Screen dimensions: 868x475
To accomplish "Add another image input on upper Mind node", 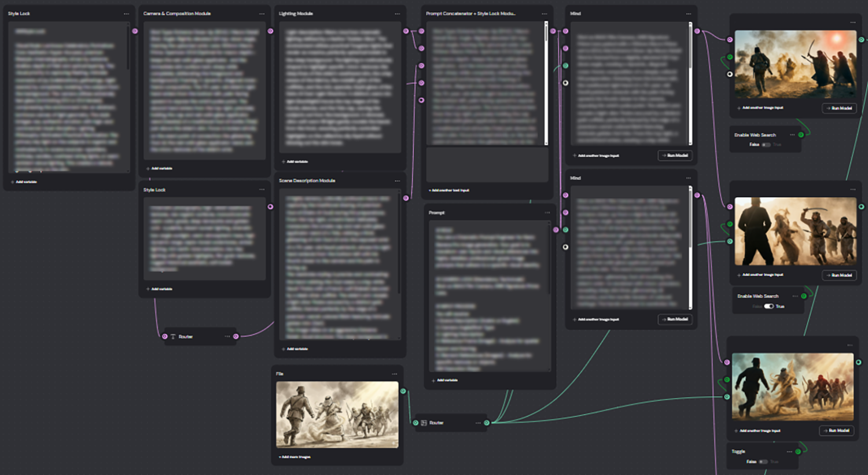I will 596,156.
